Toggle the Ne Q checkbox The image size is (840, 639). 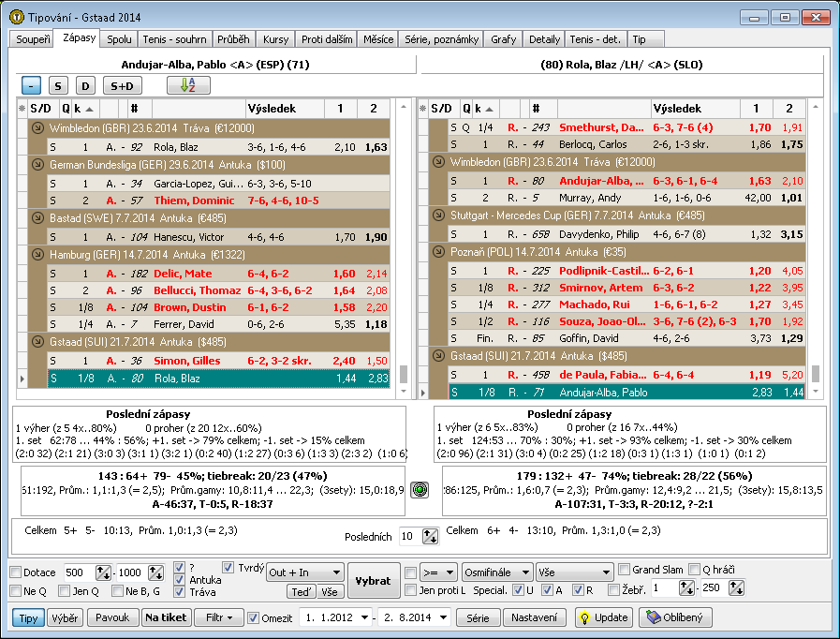click(x=16, y=591)
